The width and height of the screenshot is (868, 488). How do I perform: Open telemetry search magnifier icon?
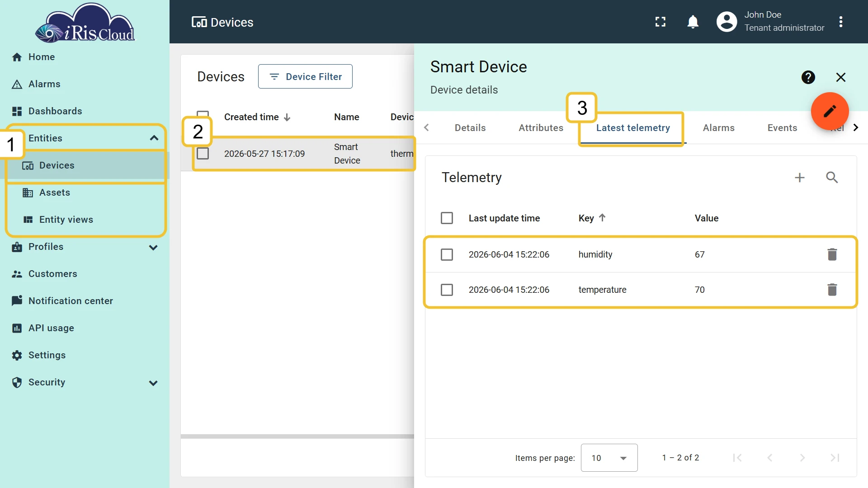coord(832,178)
